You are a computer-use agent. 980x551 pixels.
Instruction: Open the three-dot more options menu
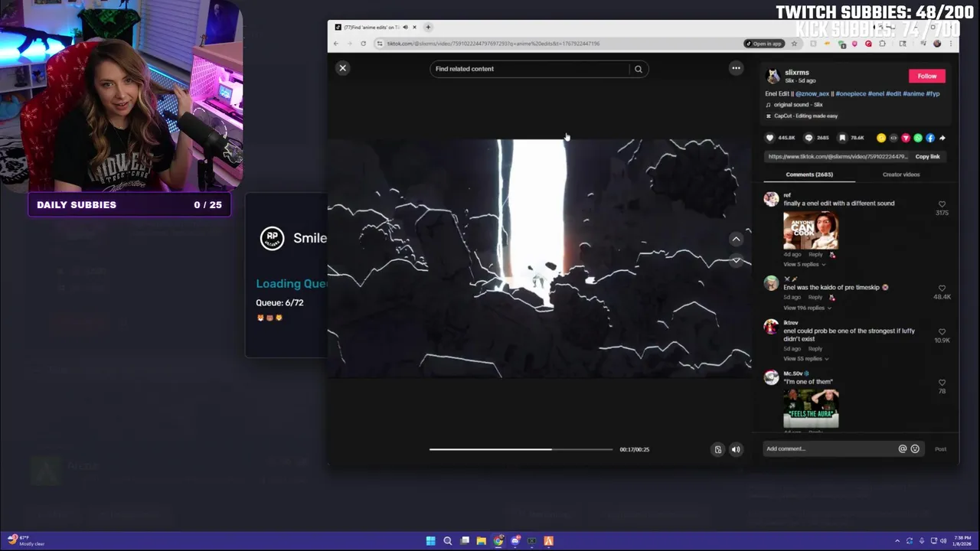pos(736,68)
